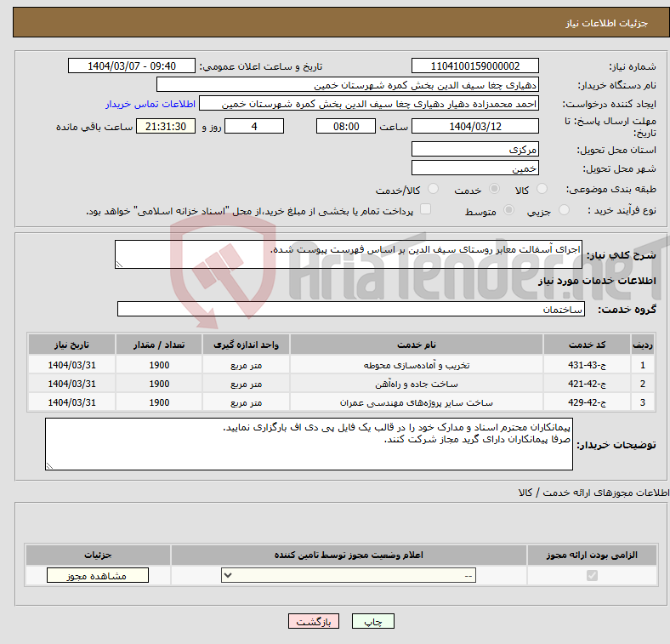Click the remaining time field 21:31:30
This screenshot has height=644, width=670.
(166, 126)
